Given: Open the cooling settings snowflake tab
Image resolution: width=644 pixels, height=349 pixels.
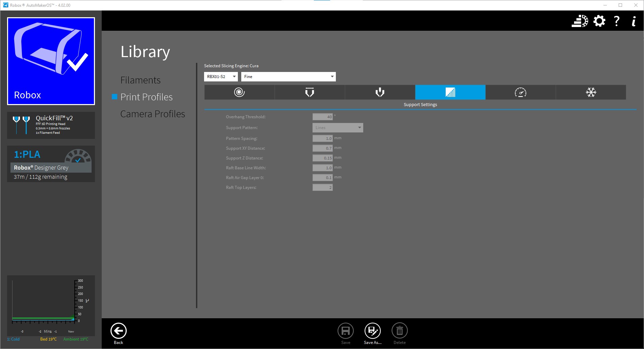Looking at the screenshot, I should coord(591,92).
